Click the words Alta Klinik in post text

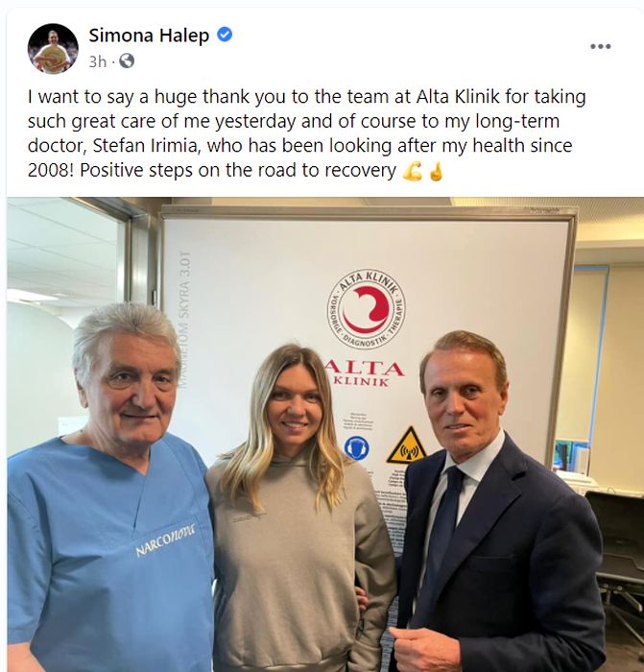coord(458,97)
